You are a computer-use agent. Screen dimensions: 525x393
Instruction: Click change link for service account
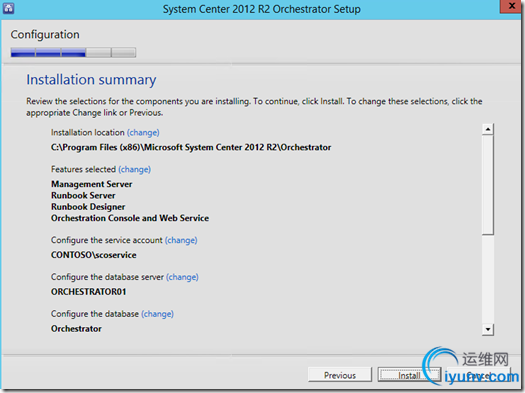(181, 240)
